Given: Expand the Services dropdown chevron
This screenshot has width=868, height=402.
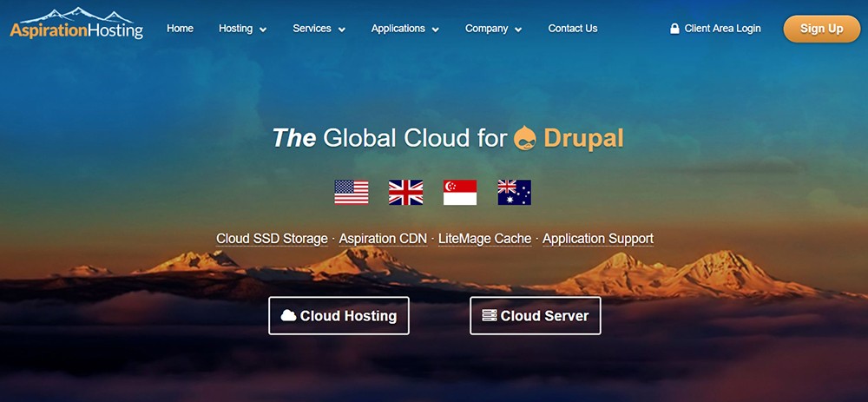Looking at the screenshot, I should tap(341, 30).
